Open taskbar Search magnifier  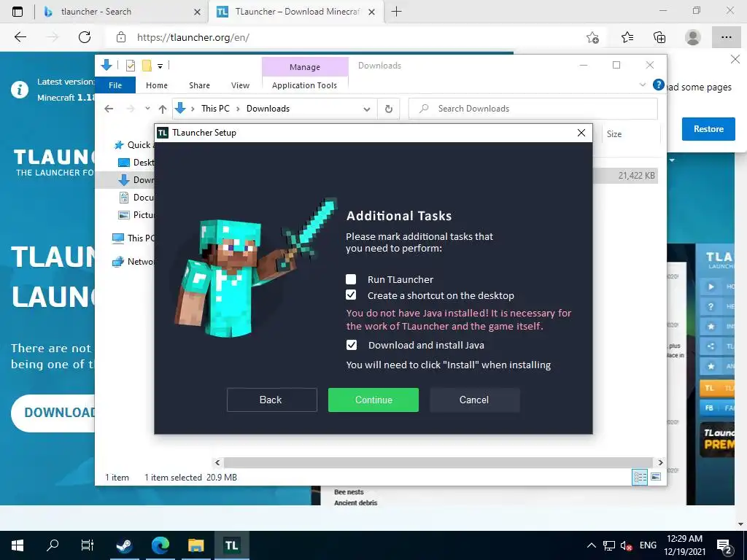click(53, 545)
